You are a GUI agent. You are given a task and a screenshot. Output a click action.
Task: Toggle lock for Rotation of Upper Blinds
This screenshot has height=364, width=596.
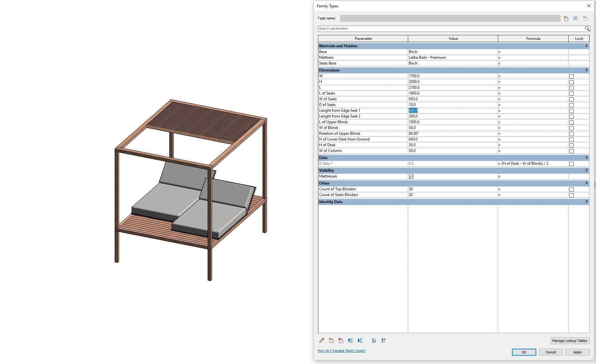tap(571, 134)
